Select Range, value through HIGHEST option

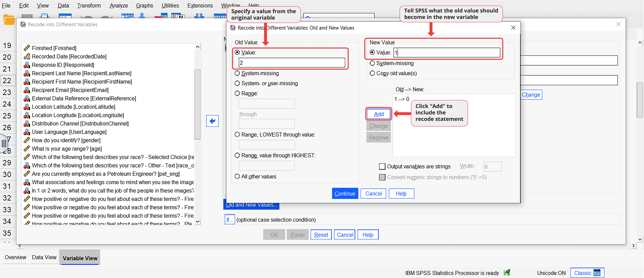click(x=237, y=155)
